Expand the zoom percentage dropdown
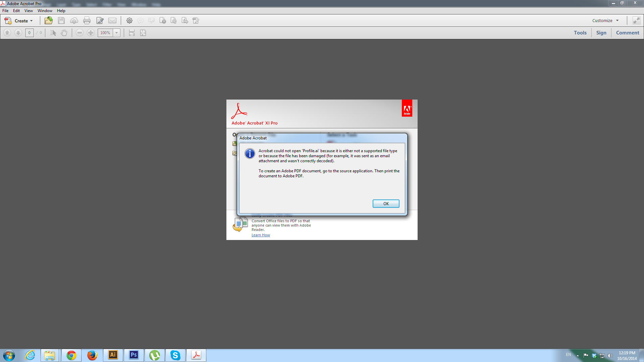The width and height of the screenshot is (644, 362). click(x=116, y=33)
